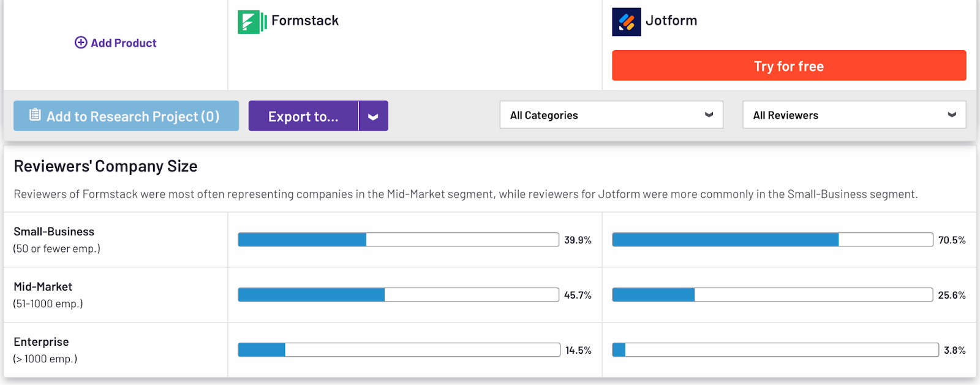Screen dimensions: 980x385
Task: Open the Jotform product name link
Action: [671, 21]
